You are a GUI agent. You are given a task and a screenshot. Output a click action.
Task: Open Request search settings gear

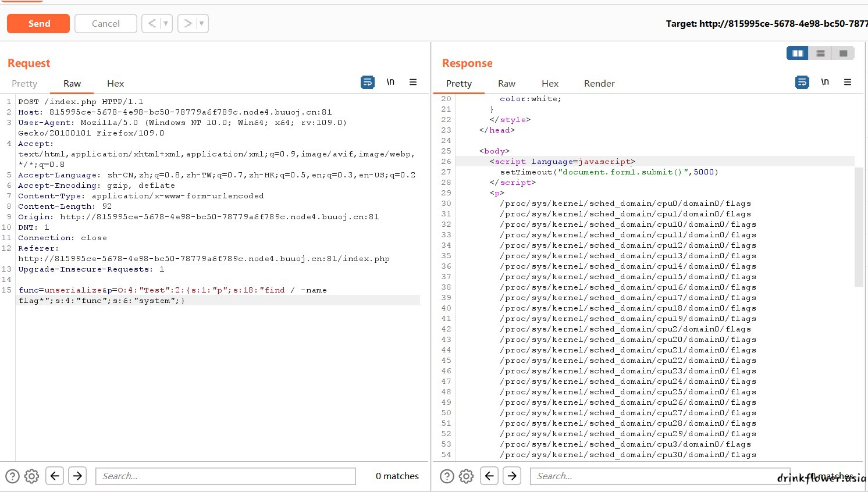click(32, 476)
